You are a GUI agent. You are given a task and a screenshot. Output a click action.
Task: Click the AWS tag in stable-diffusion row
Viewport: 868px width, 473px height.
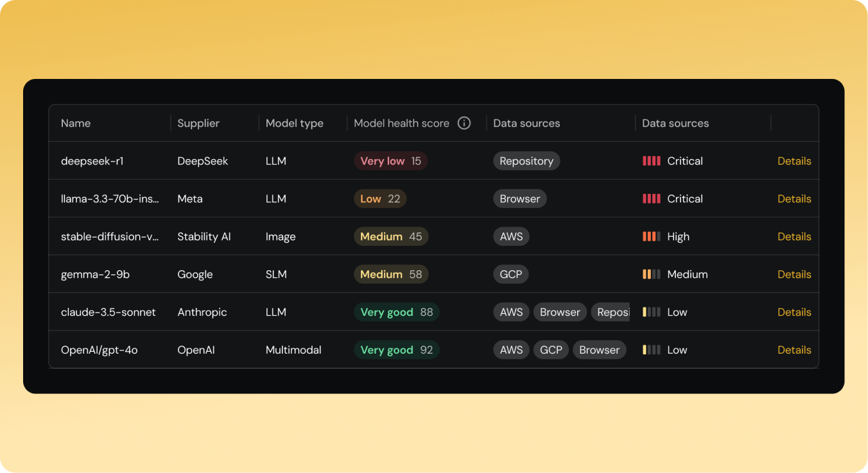coord(511,237)
